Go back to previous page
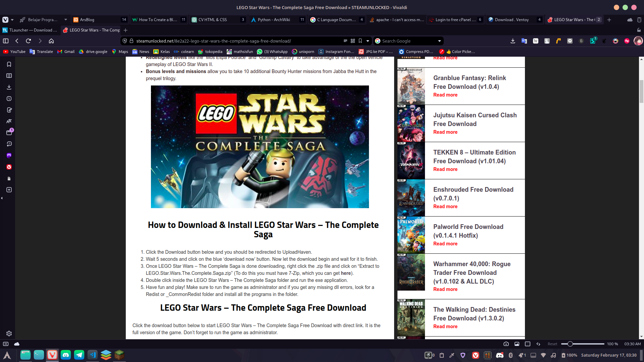Image resolution: width=644 pixels, height=362 pixels. [17, 41]
